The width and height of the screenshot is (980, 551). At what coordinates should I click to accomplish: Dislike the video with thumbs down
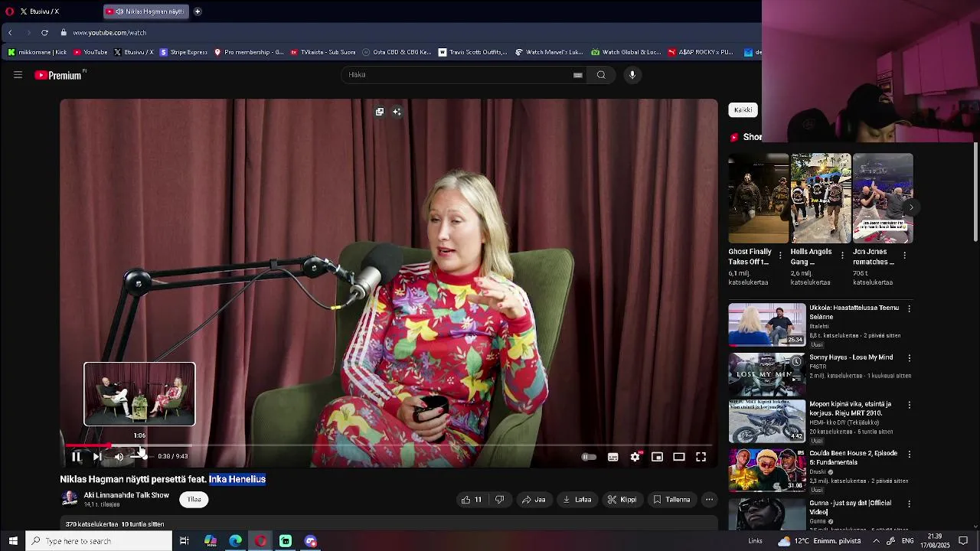499,500
